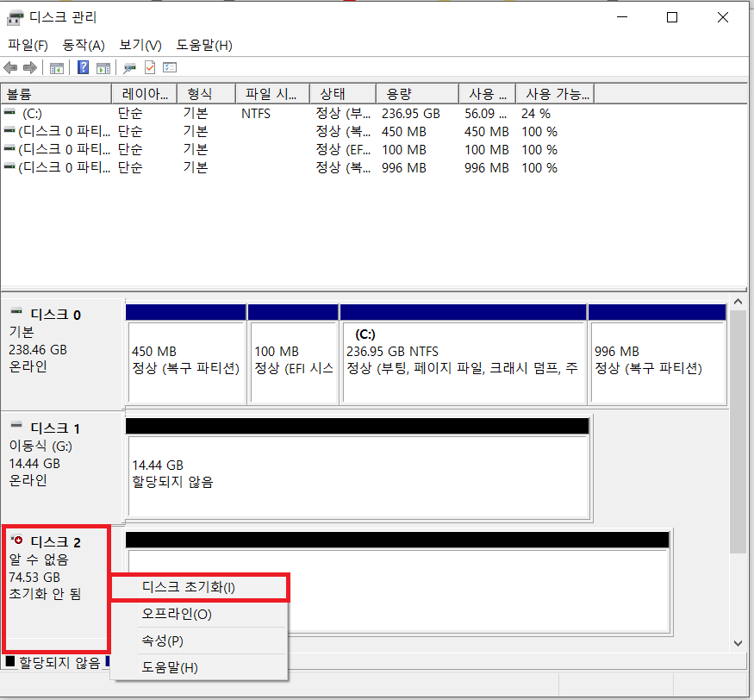
Task: Sort by the 형식 column header
Action: [x=206, y=94]
